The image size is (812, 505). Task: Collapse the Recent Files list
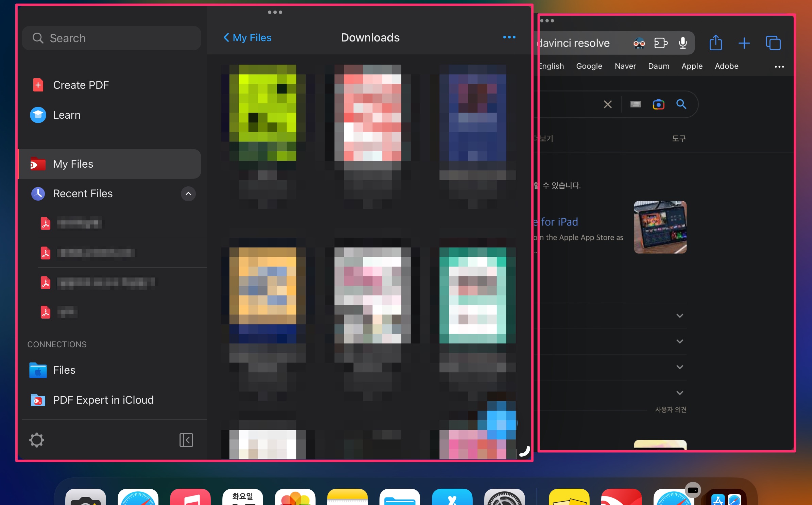(x=188, y=194)
